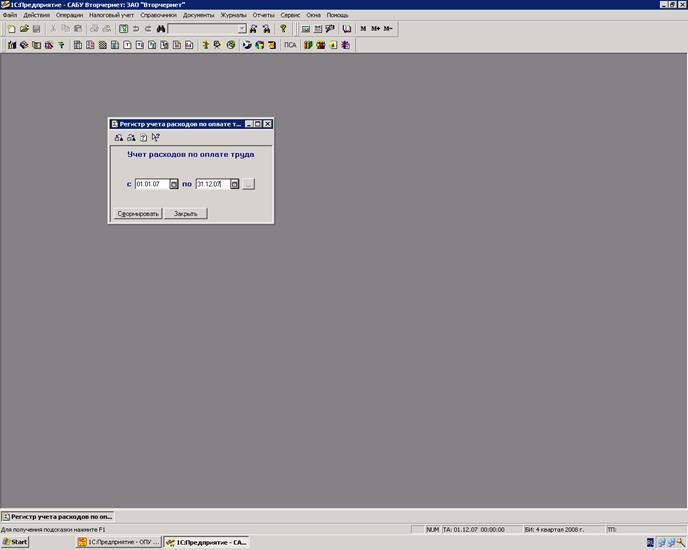Click the New document icon

(x=12, y=29)
